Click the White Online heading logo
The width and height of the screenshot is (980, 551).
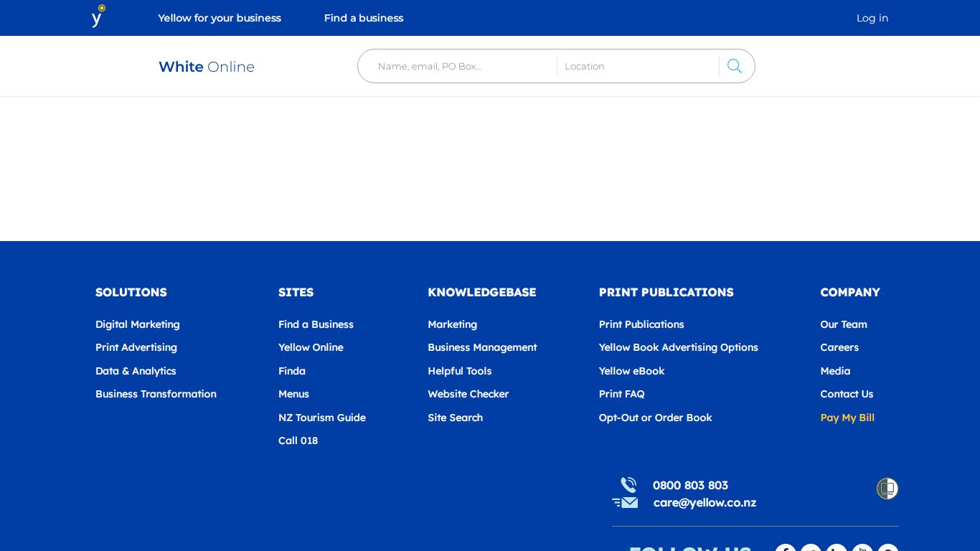(207, 67)
